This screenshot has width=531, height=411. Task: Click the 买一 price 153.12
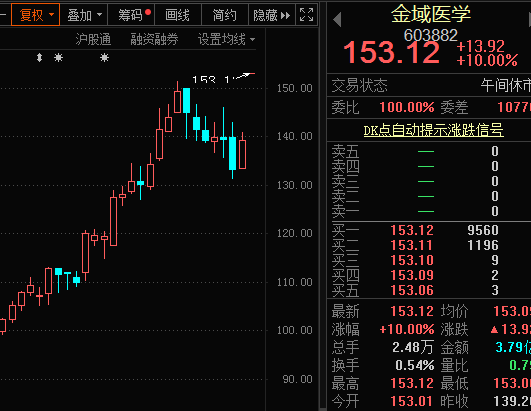point(412,231)
